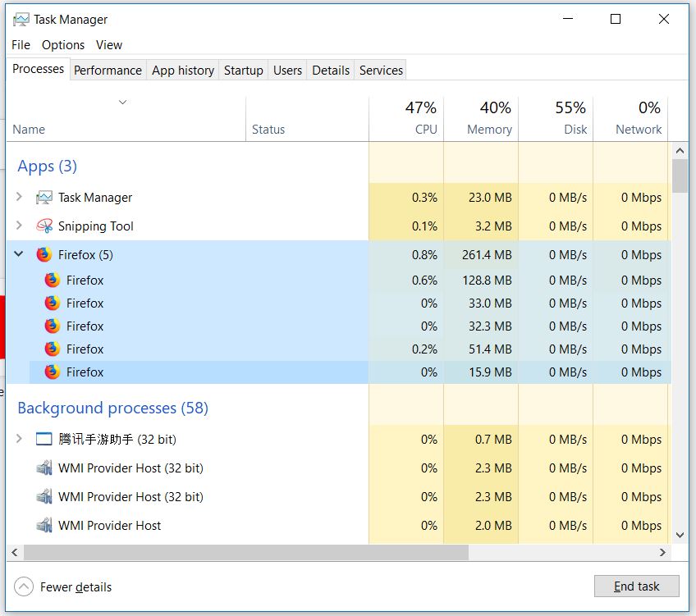Click Firefox icon in the 33.0 MB row
The height and width of the screenshot is (616, 696).
(53, 303)
